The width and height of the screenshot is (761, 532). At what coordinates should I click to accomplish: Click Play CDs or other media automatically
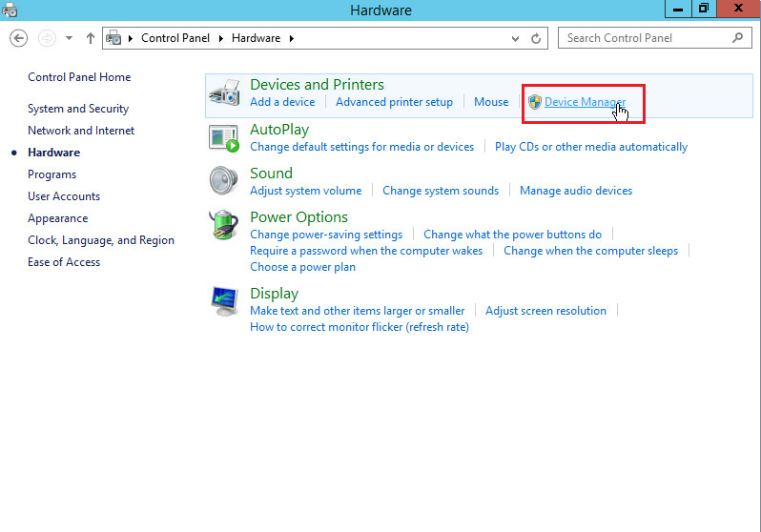pyautogui.click(x=591, y=147)
